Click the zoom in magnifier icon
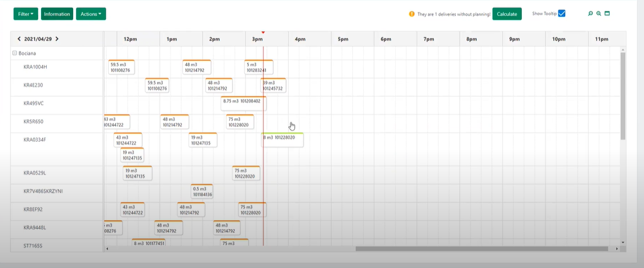This screenshot has height=268, width=644. pos(599,14)
